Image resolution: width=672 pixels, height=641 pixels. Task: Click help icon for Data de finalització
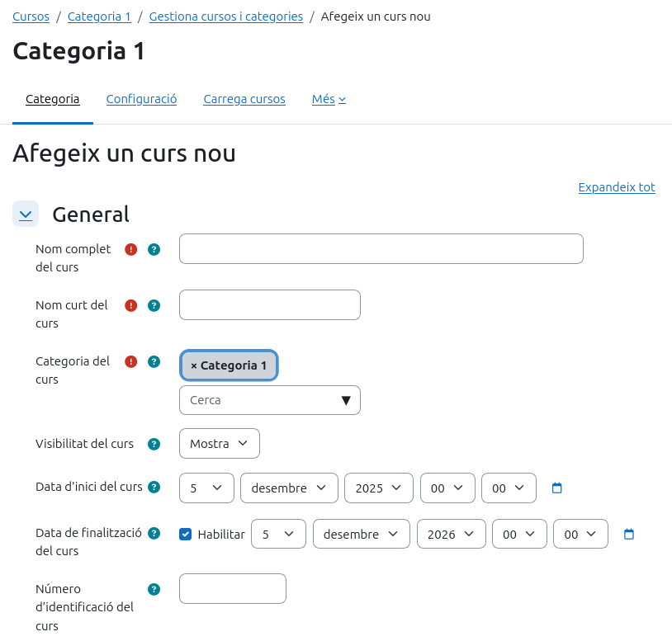[154, 533]
